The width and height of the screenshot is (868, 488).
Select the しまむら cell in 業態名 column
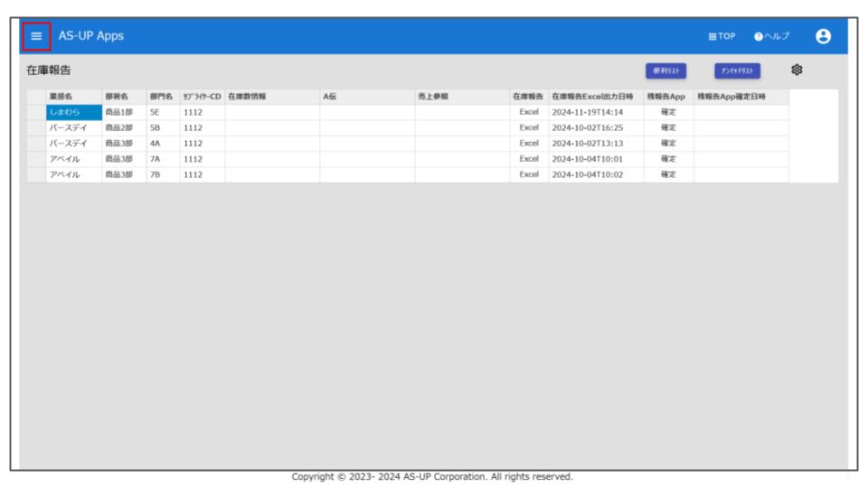[73, 112]
